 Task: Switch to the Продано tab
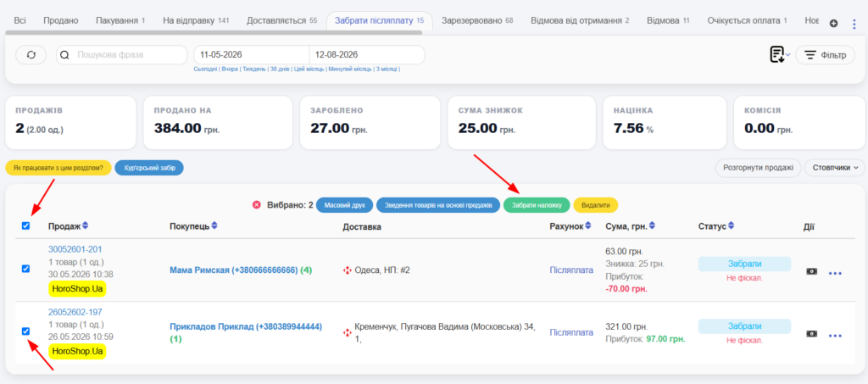[61, 20]
